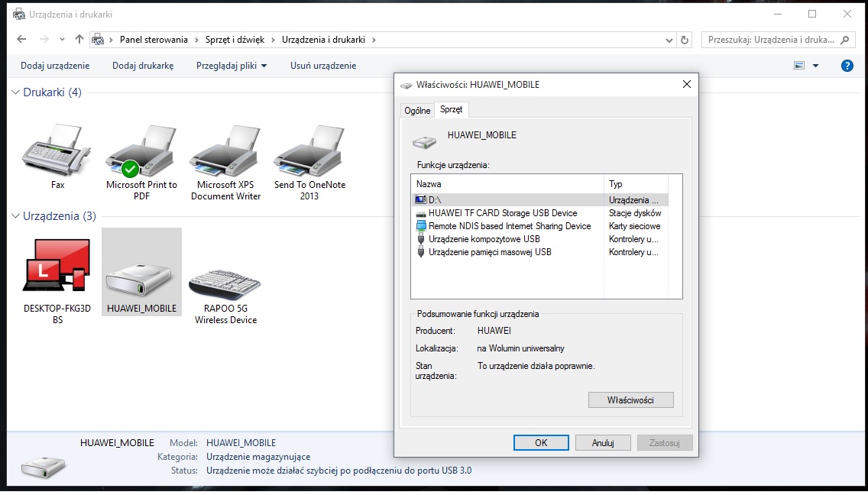Select RAPOO 5G Wireless Device keyboard
Screen dimensions: 868x495
click(x=225, y=285)
